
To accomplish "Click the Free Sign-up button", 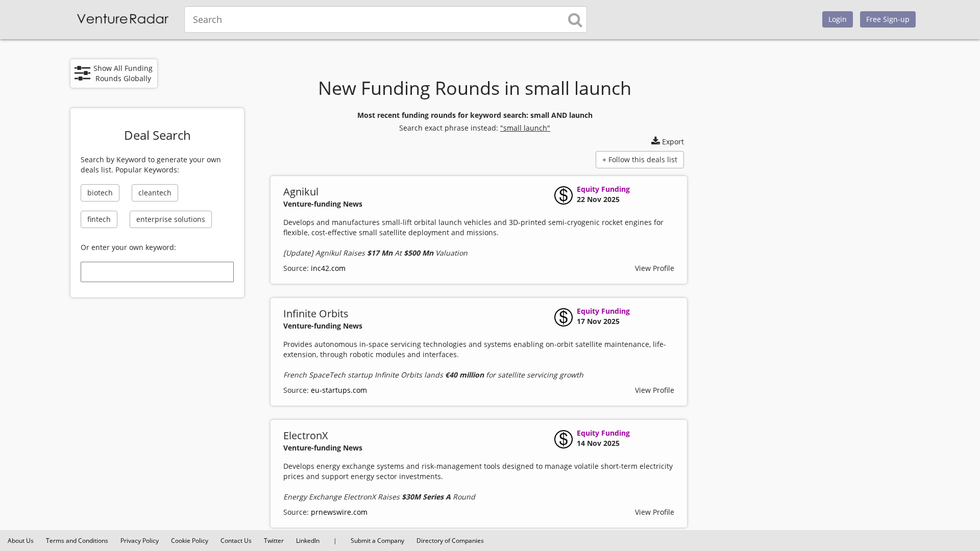I will [887, 19].
